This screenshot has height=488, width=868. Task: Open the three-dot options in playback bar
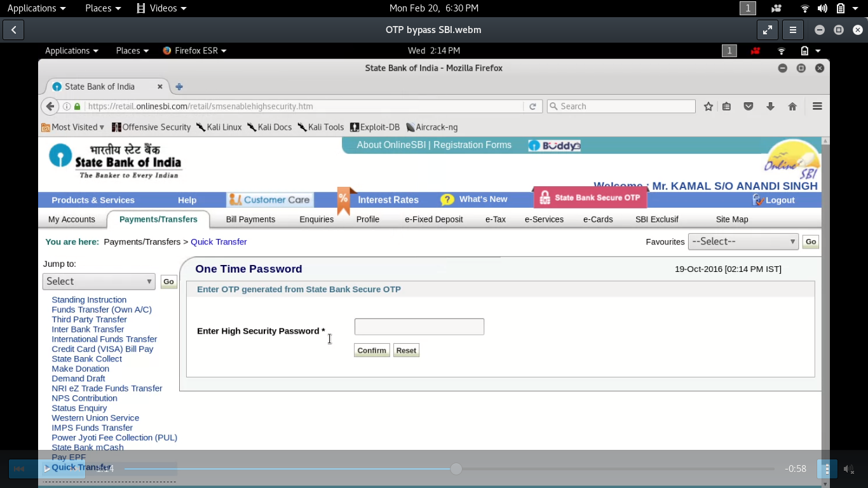pyautogui.click(x=827, y=469)
